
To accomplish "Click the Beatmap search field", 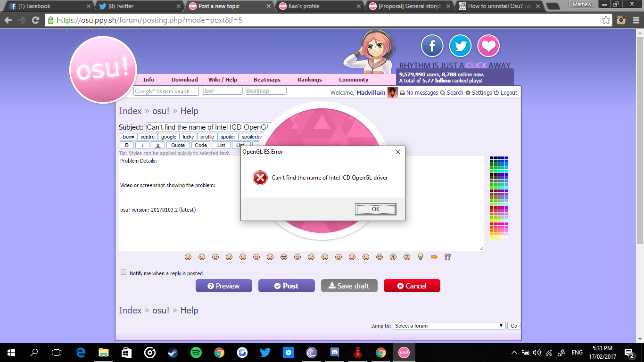I will click(x=266, y=91).
